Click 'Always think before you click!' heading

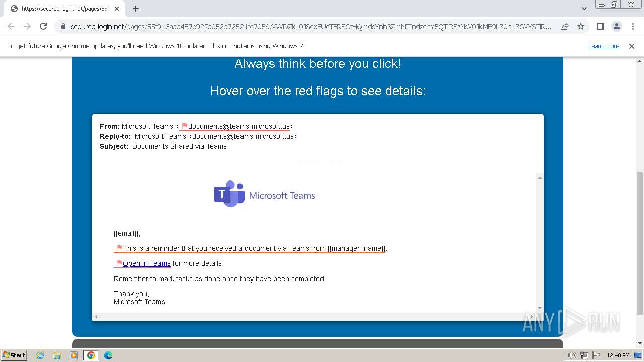click(318, 64)
